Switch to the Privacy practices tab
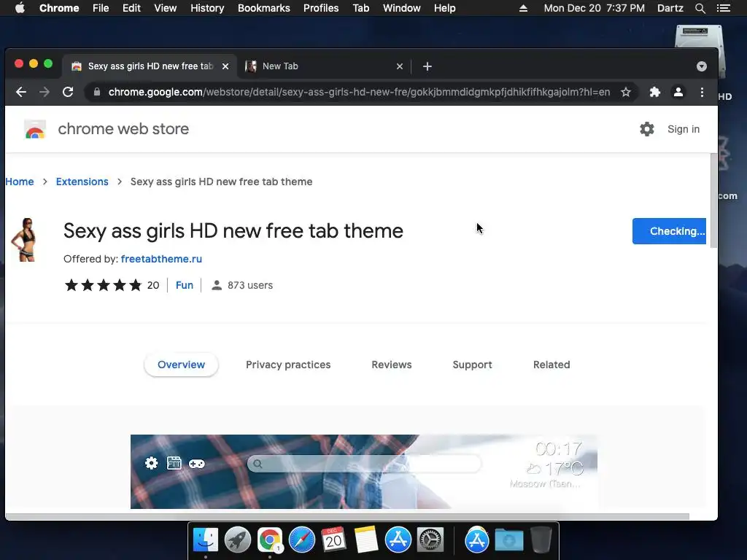This screenshot has height=560, width=747. 288,365
